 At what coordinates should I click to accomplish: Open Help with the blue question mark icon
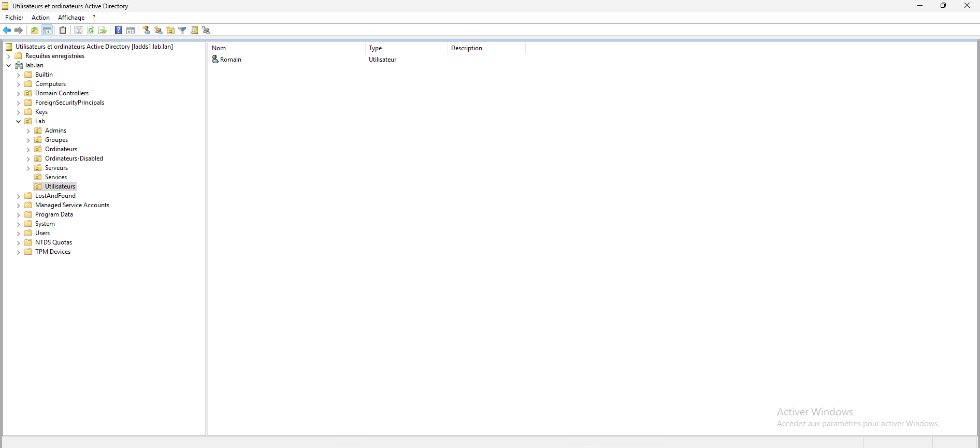[119, 31]
